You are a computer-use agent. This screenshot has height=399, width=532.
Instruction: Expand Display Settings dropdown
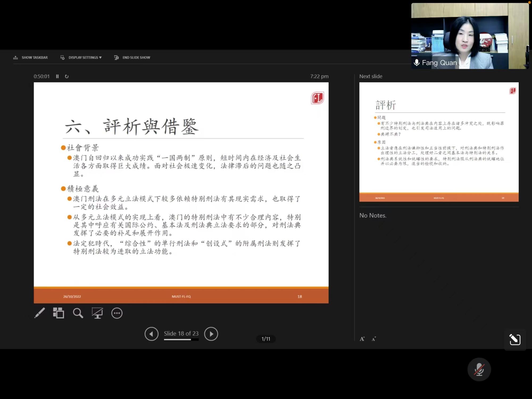click(x=85, y=57)
